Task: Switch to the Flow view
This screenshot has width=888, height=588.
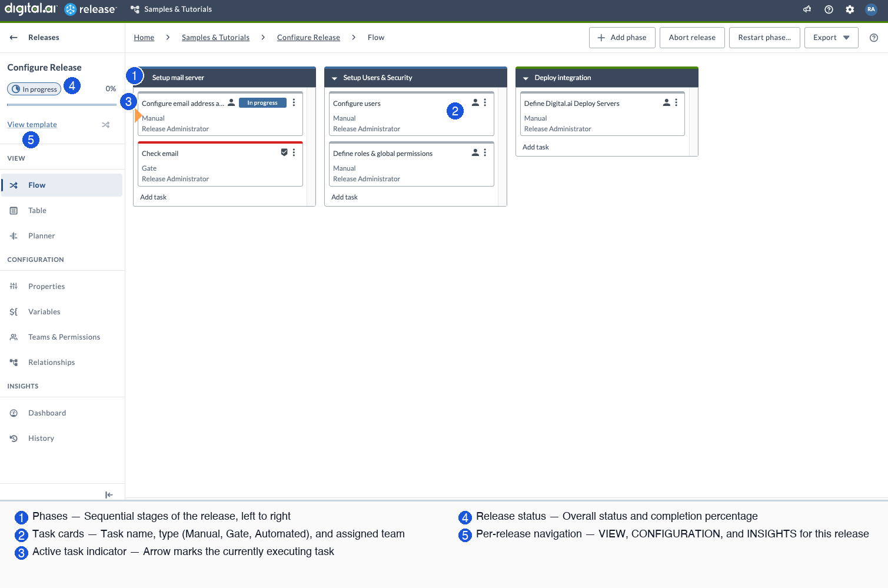Action: click(x=62, y=185)
